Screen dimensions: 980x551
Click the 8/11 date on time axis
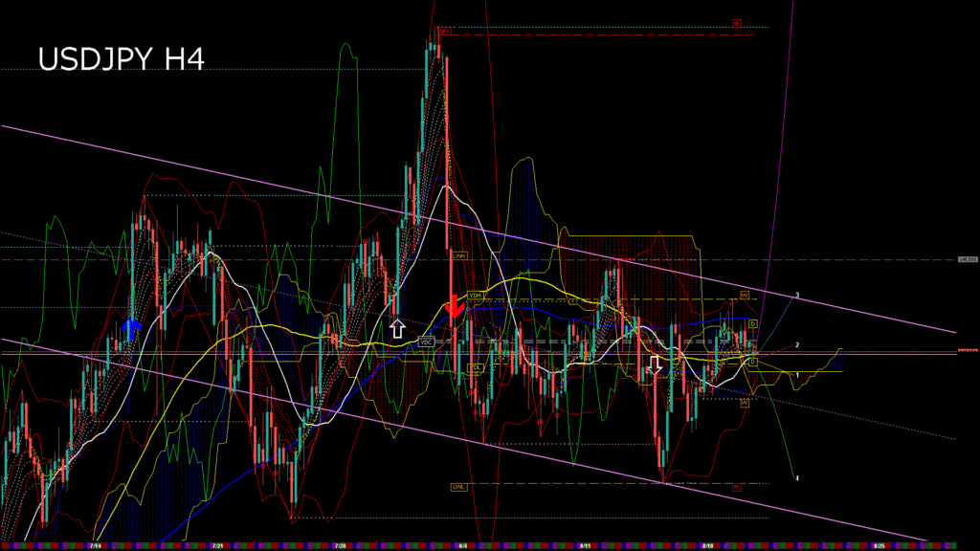click(x=585, y=545)
